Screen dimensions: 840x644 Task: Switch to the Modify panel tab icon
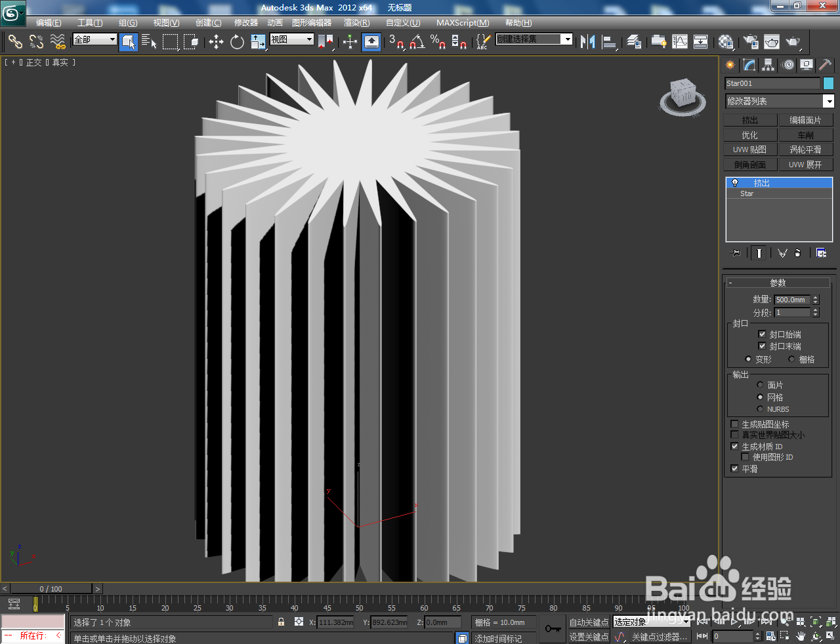[749, 65]
